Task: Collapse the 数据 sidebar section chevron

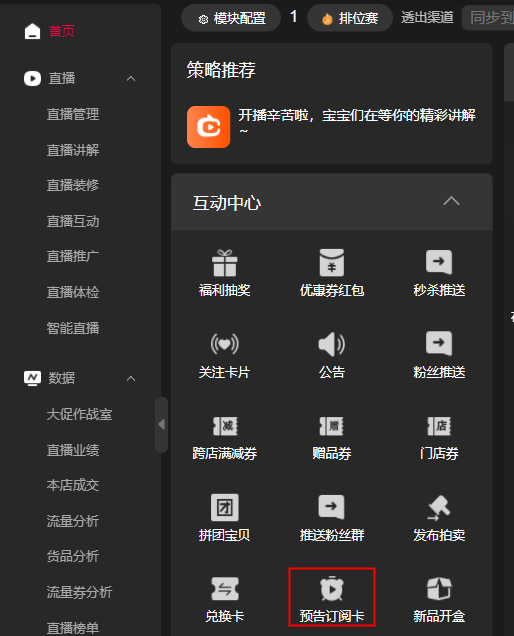Action: click(131, 379)
